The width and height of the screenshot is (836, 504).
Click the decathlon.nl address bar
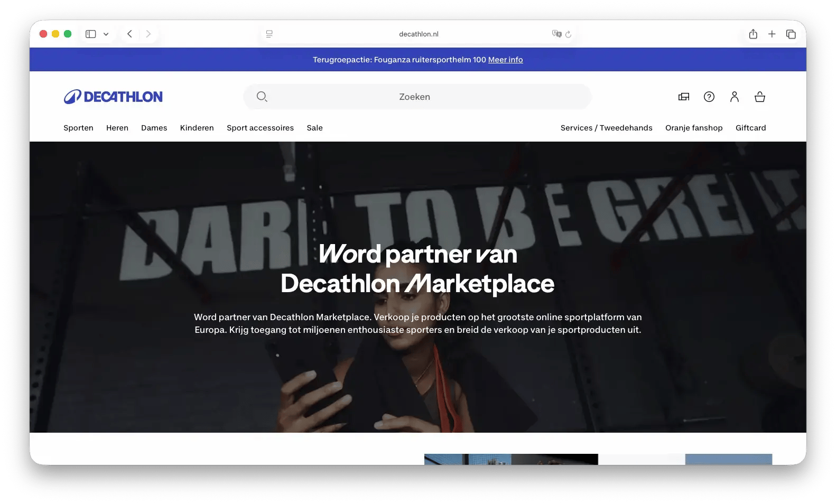pos(419,34)
